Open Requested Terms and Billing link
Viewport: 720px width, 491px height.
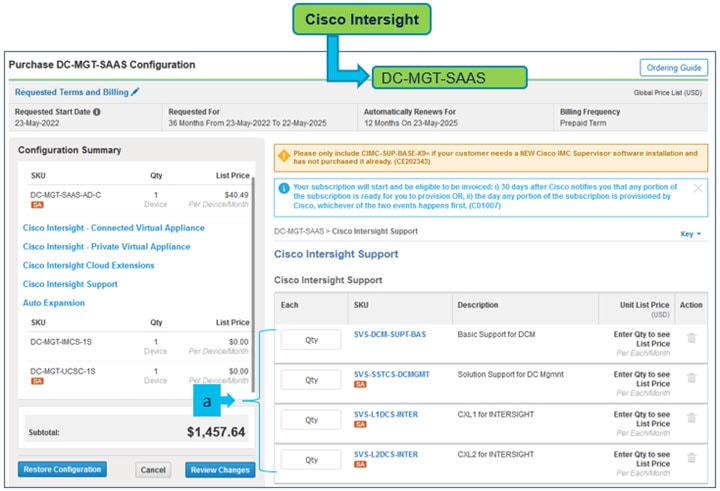point(72,92)
